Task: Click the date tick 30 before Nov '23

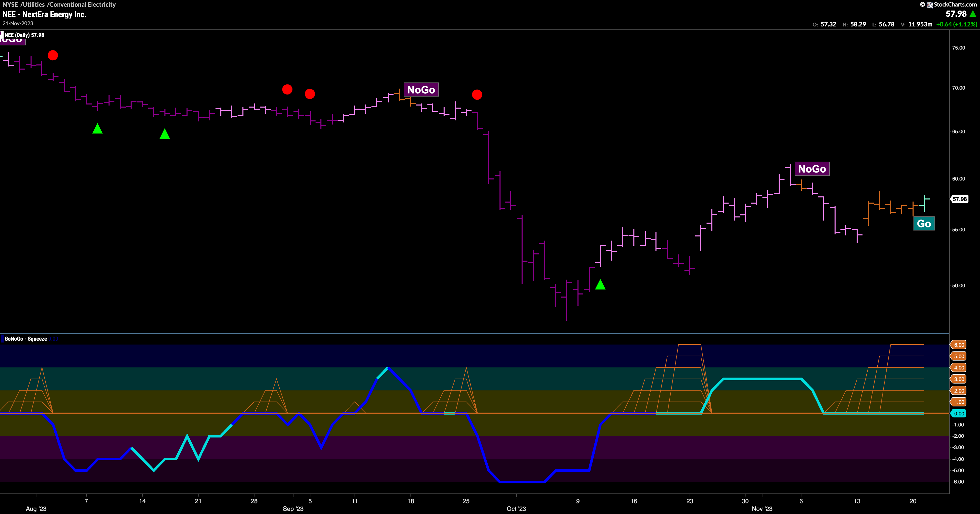Action: pos(745,501)
